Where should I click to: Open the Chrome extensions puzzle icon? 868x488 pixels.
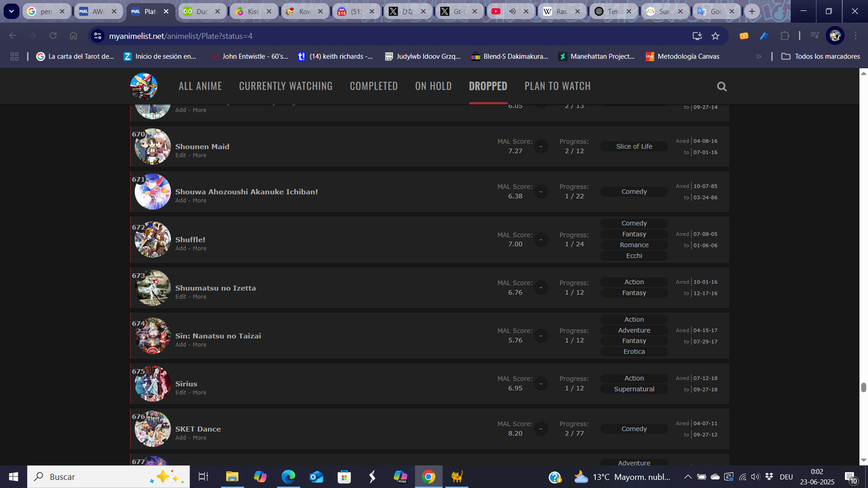tap(785, 36)
